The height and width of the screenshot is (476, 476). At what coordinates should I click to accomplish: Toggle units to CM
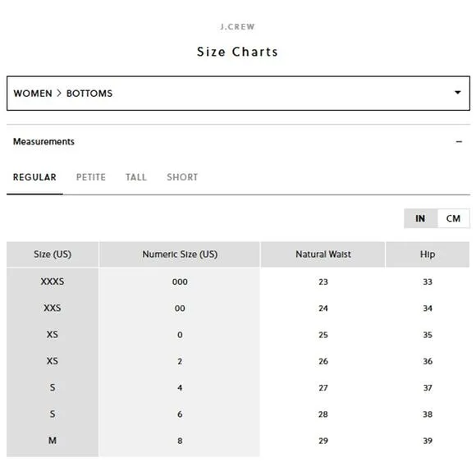pos(453,218)
